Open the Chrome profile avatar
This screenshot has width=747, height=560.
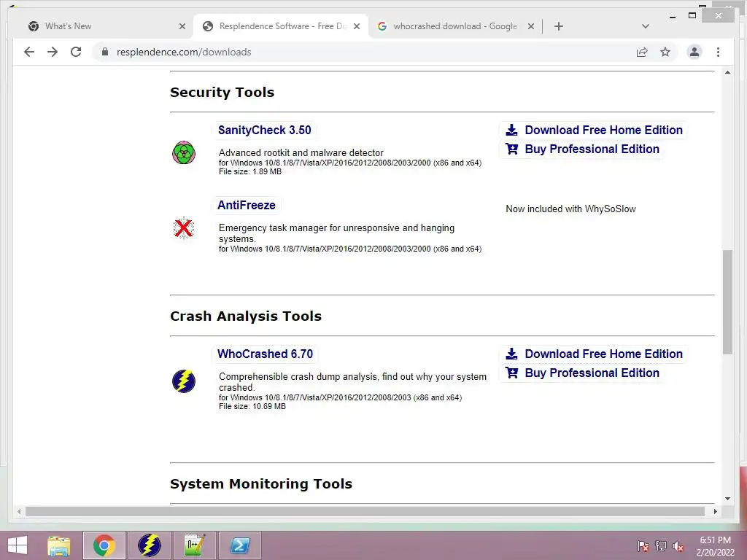tap(694, 52)
